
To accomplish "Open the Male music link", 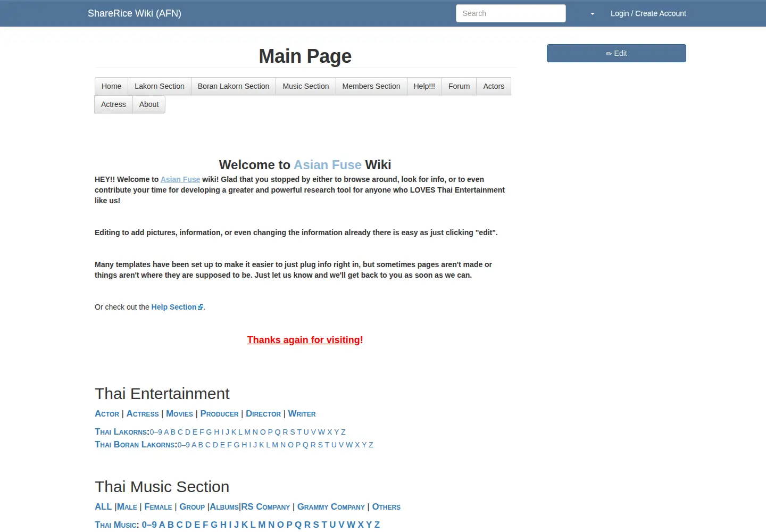I will point(127,507).
